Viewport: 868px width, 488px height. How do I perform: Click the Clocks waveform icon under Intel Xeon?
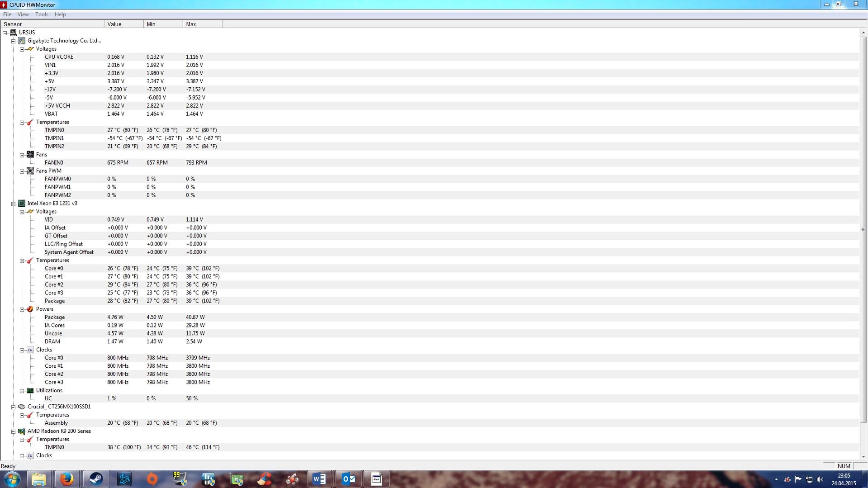pyautogui.click(x=30, y=350)
